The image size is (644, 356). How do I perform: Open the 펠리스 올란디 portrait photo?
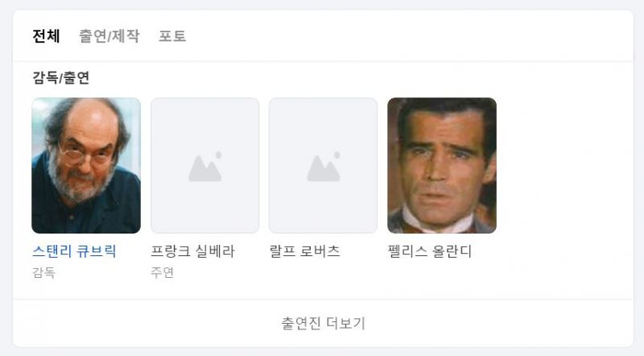click(441, 165)
